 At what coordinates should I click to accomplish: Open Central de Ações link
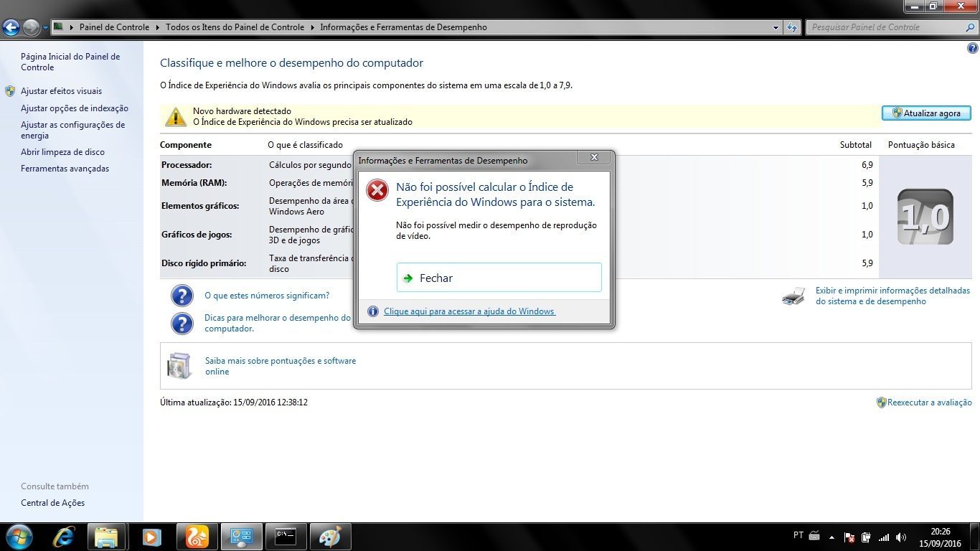tap(52, 503)
